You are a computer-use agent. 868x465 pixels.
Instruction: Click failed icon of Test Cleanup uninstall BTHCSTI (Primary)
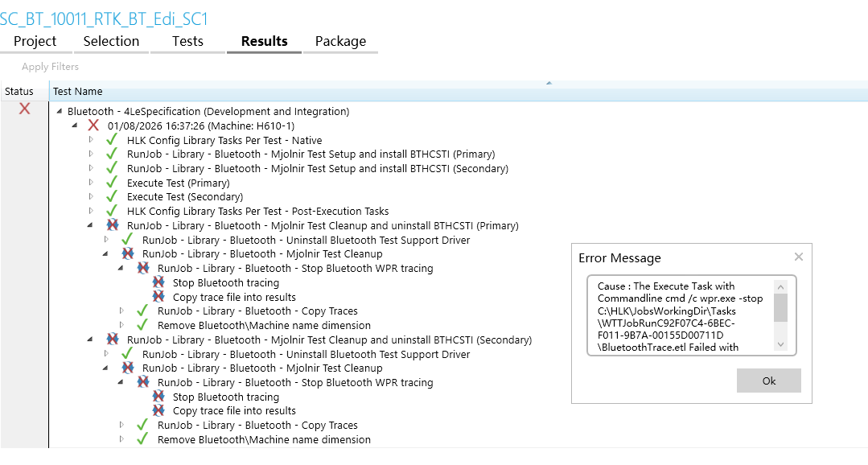pos(113,224)
